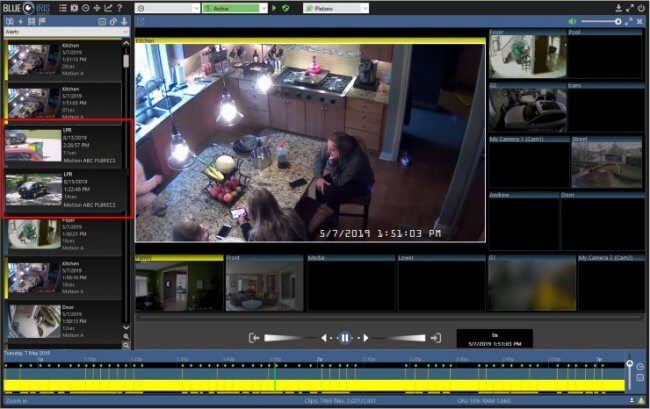This screenshot has height=409, width=650.
Task: Click the download arrow in clips toolbar
Action: coord(124,22)
